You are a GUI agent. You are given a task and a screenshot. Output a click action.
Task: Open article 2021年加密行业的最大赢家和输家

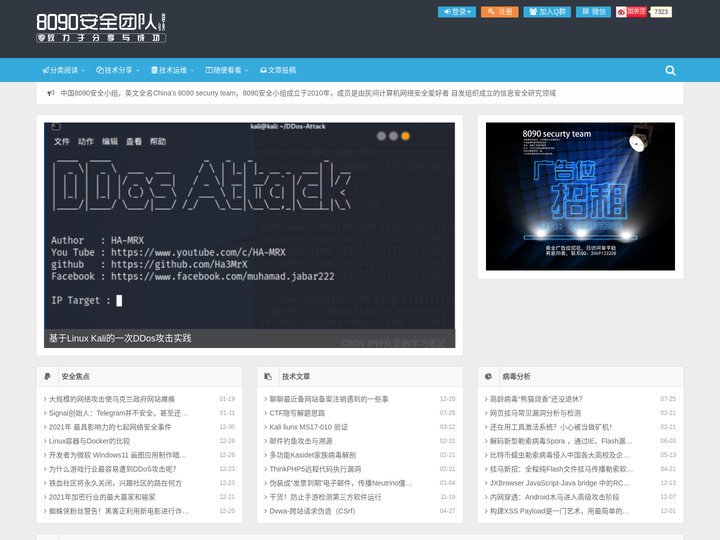(x=102, y=497)
